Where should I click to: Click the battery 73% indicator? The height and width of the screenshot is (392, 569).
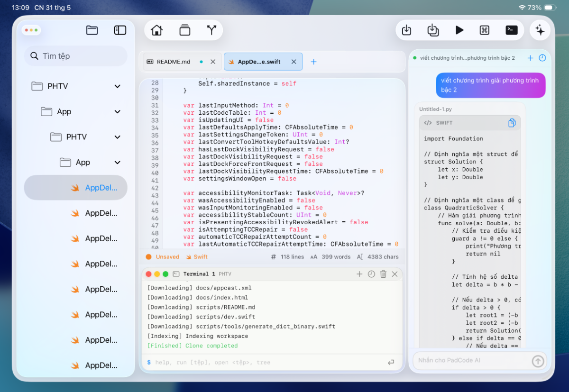tap(542, 8)
